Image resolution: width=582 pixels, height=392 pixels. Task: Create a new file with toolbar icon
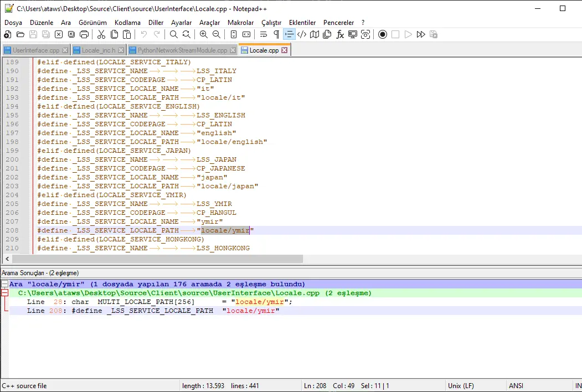point(7,34)
